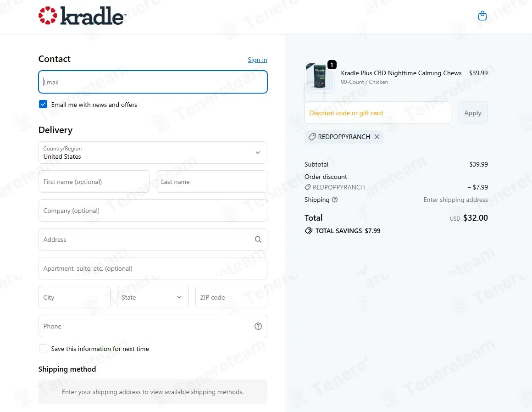Click the Apply discount button

(473, 113)
